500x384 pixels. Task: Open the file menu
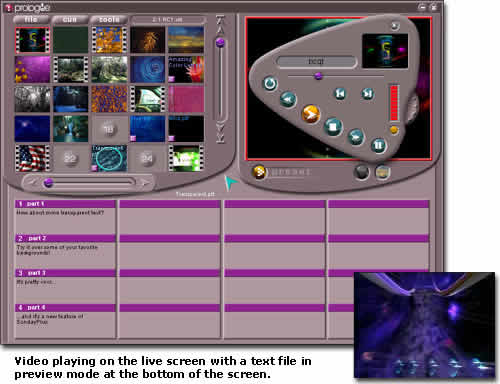click(31, 20)
